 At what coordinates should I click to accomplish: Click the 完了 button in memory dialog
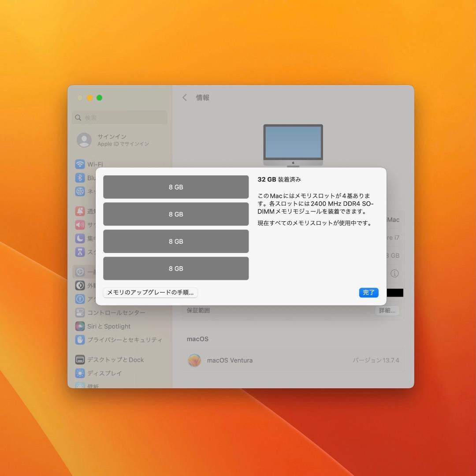click(x=368, y=293)
